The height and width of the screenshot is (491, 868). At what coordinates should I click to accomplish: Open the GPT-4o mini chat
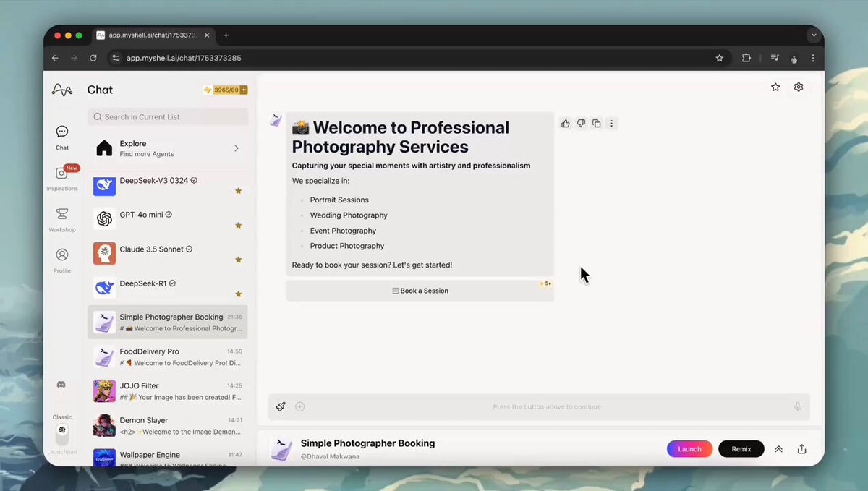[x=168, y=219]
